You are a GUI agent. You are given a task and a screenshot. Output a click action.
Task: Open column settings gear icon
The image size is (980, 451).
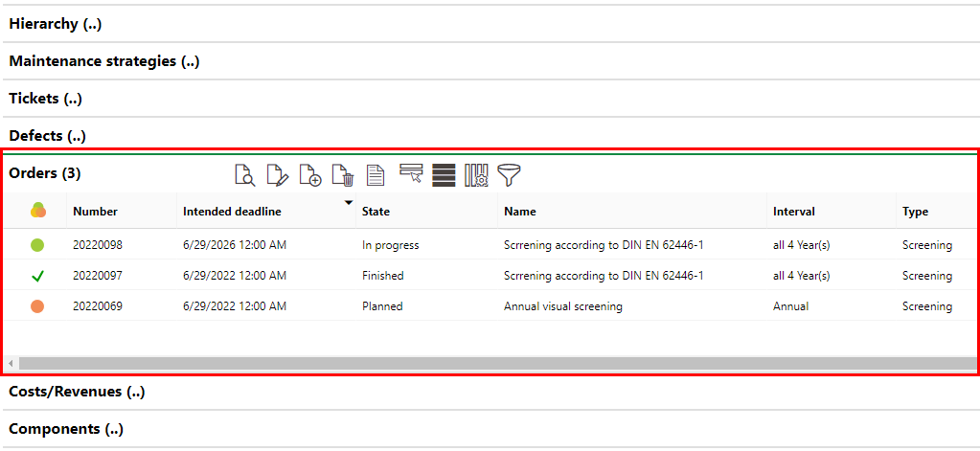point(476,175)
